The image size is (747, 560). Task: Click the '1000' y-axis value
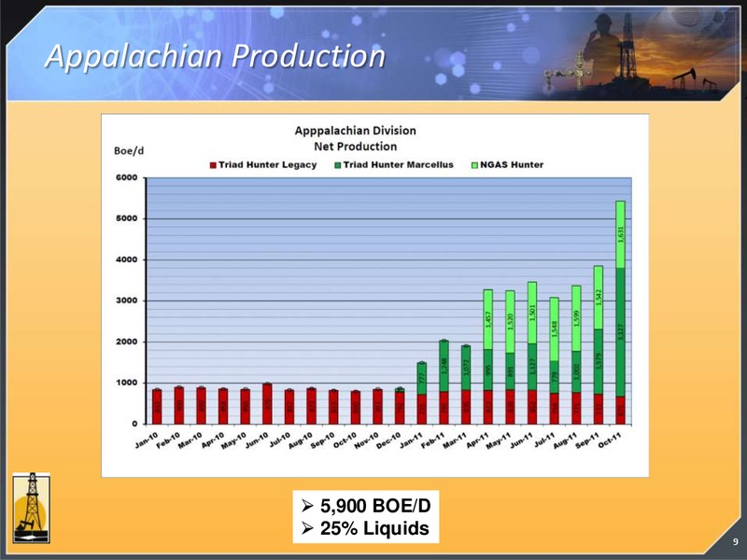click(126, 383)
